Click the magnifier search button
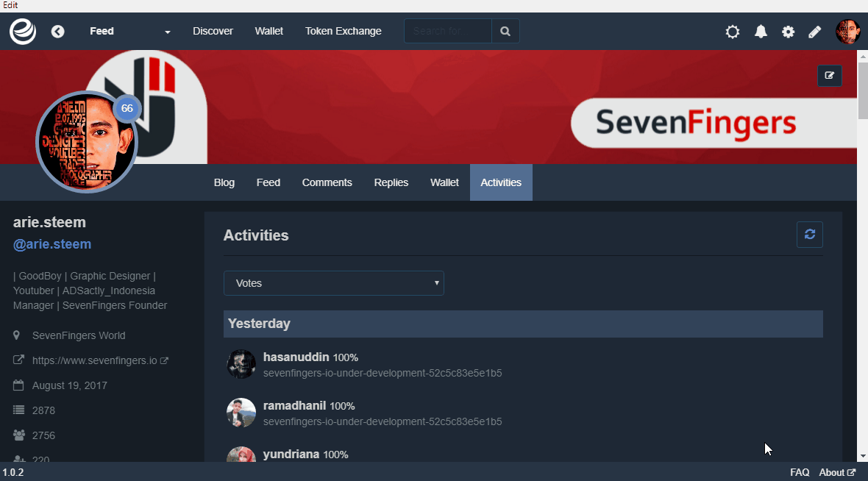The image size is (868, 481). pyautogui.click(x=505, y=31)
